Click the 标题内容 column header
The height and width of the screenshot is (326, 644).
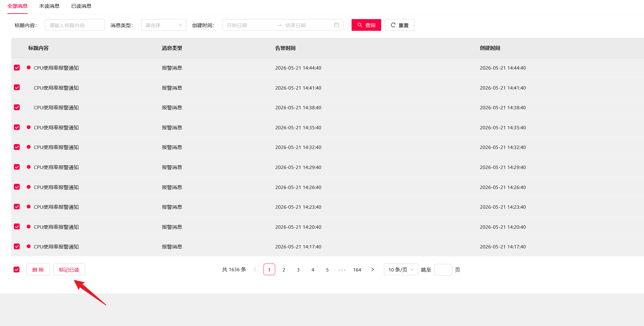coord(38,48)
